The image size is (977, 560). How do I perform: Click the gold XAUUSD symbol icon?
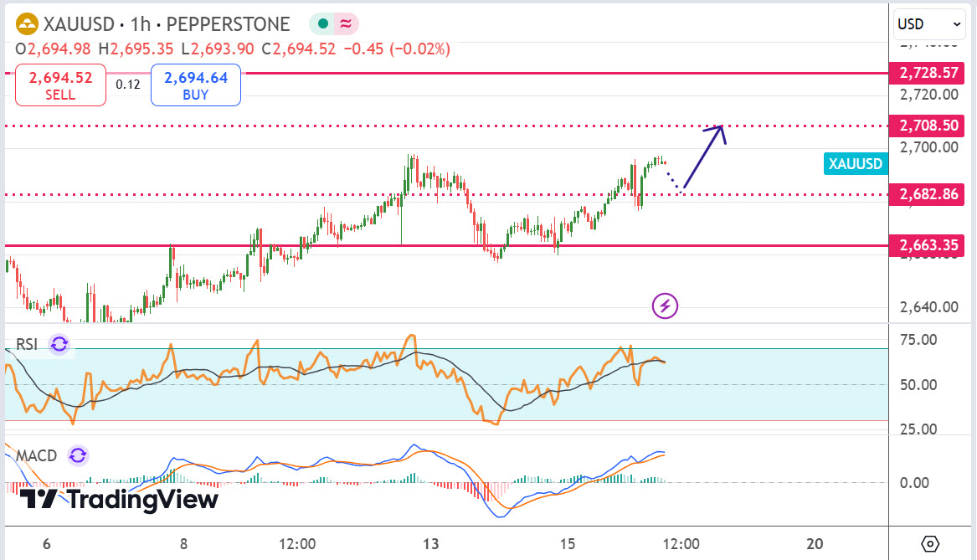pyautogui.click(x=27, y=24)
